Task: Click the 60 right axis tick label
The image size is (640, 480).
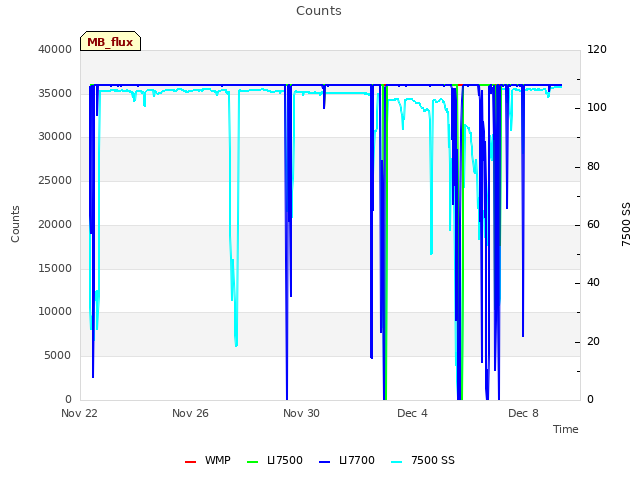Action: [593, 224]
